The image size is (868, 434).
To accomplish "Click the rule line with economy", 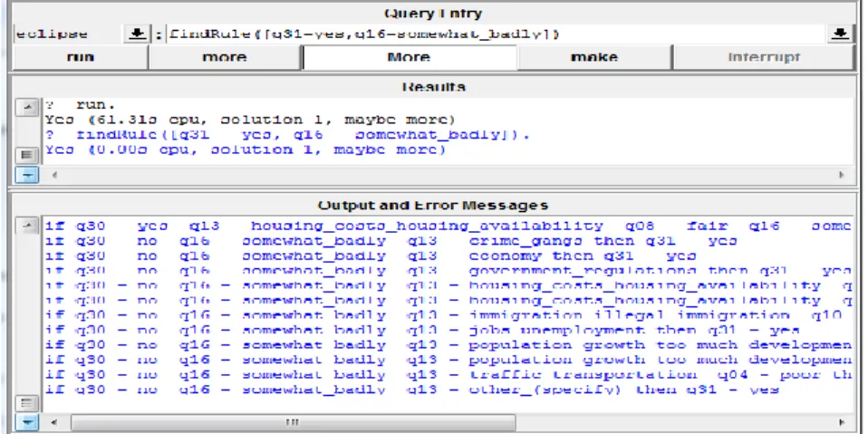I will [x=371, y=256].
